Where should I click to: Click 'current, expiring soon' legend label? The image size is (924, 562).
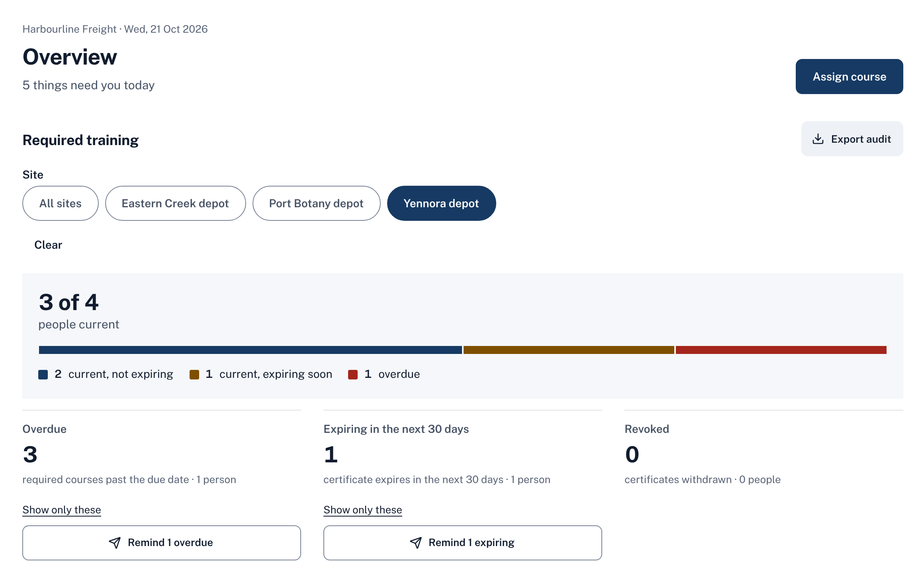tap(276, 374)
